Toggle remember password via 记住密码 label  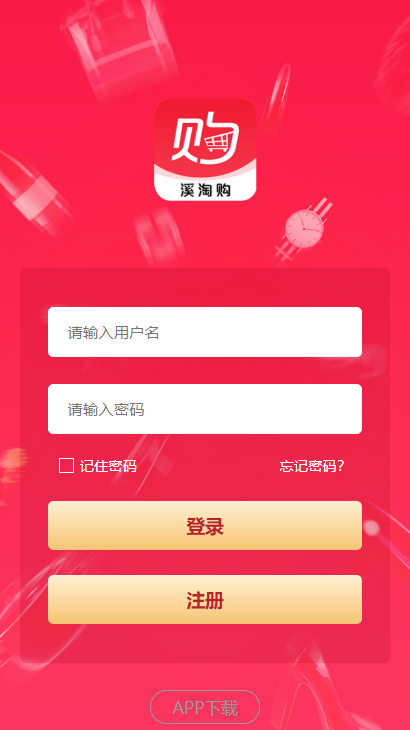(108, 466)
